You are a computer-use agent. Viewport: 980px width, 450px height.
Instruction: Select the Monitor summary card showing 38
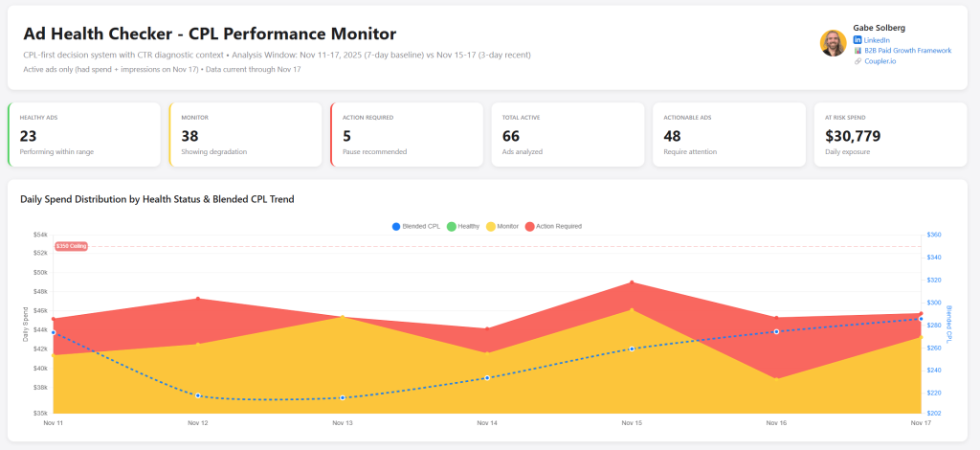coord(245,135)
